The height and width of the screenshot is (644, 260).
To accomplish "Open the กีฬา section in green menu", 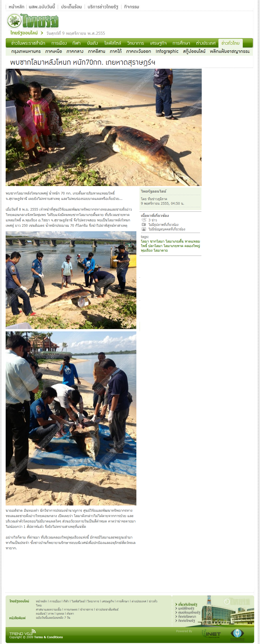I will click(77, 43).
